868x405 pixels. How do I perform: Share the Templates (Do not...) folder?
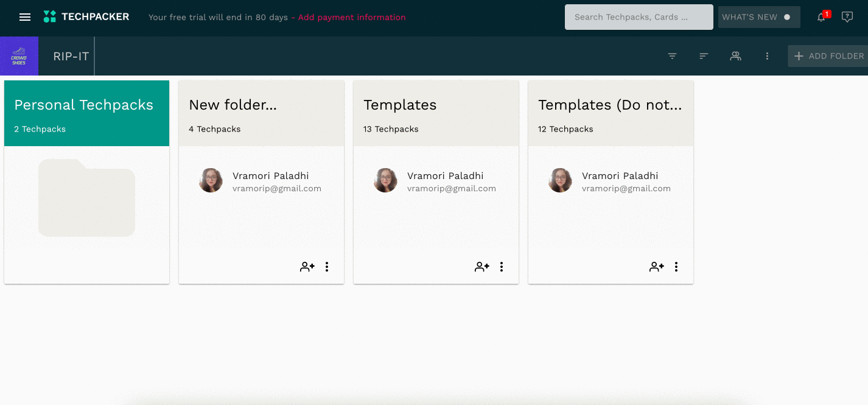click(x=657, y=267)
